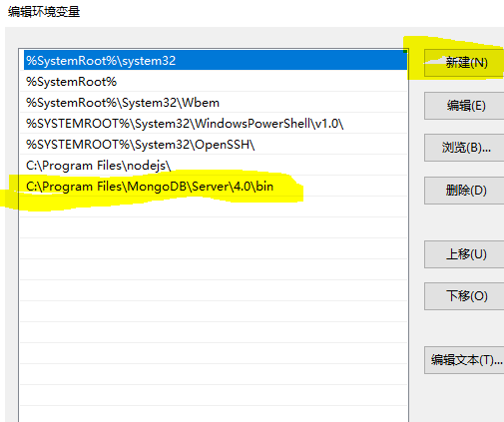This screenshot has height=422, width=504.
Task: Move entry down with 下移(O)
Action: [x=464, y=296]
